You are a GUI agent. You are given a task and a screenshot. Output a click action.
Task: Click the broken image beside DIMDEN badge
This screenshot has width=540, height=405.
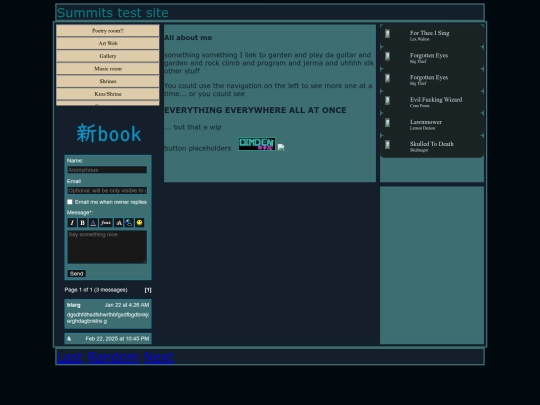[x=281, y=147]
